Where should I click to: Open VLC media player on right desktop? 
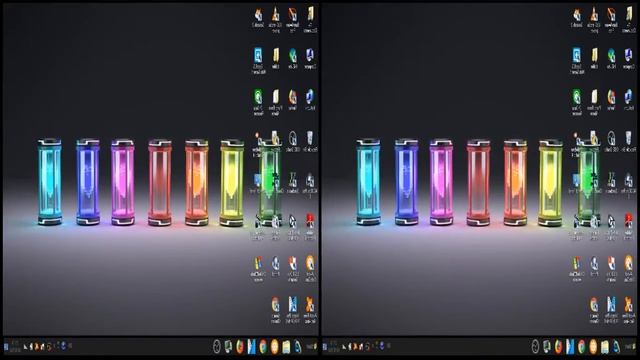594,15
